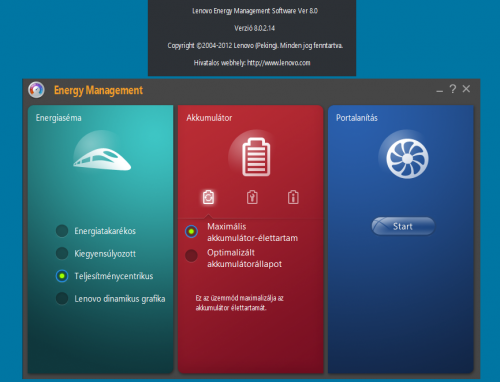Viewport: 500px width, 382px height.
Task: Close the Energy Management window
Action: [466, 89]
